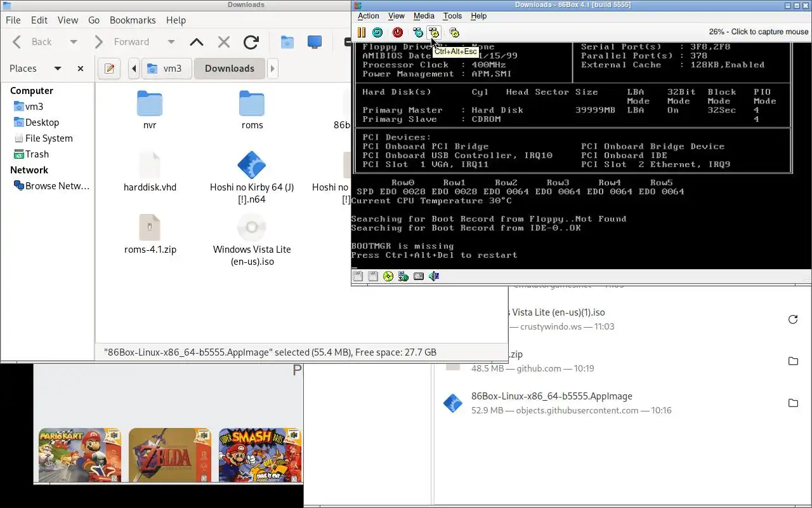The height and width of the screenshot is (508, 812).
Task: Reload the Downloads folder
Action: click(x=251, y=42)
